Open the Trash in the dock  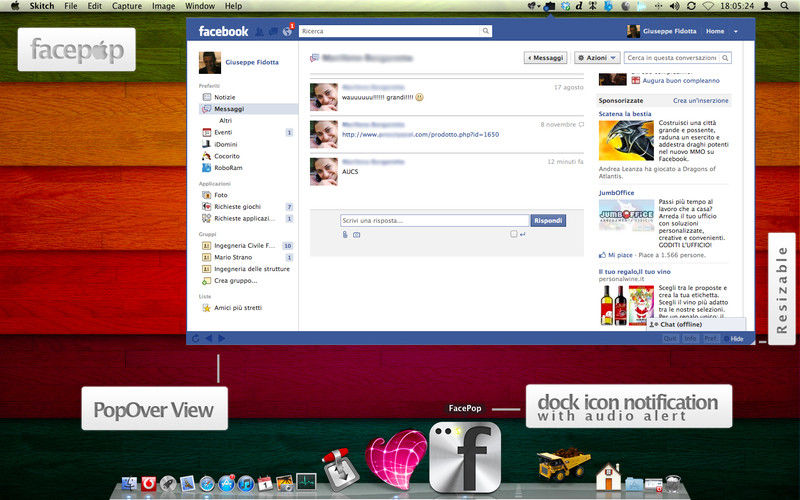pos(673,483)
